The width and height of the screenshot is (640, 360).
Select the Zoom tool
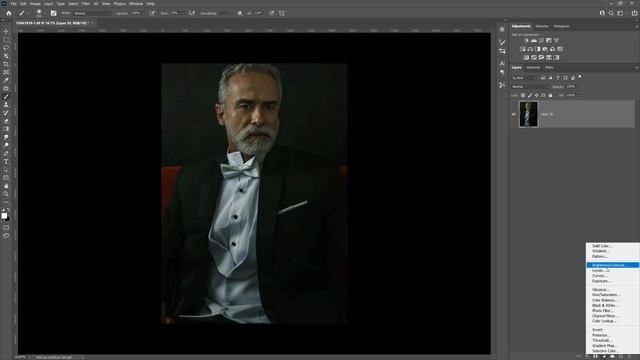click(6, 194)
